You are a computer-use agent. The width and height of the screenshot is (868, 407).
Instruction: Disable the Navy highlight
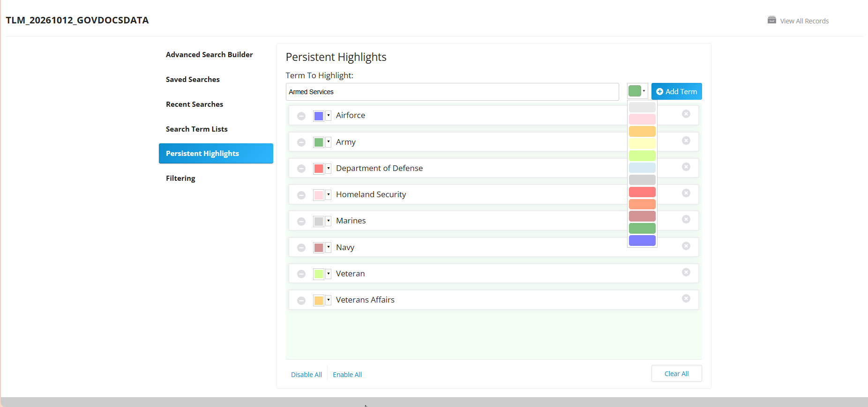pos(301,248)
